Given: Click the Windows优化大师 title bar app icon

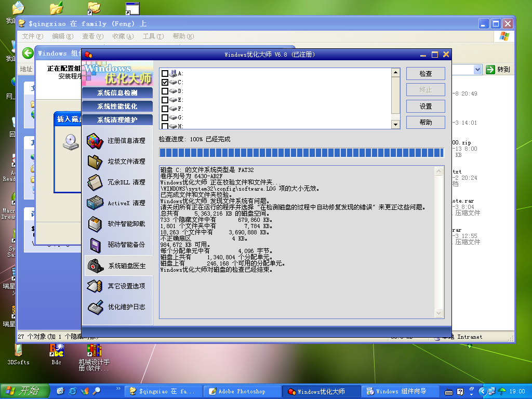Looking at the screenshot, I should (88, 54).
